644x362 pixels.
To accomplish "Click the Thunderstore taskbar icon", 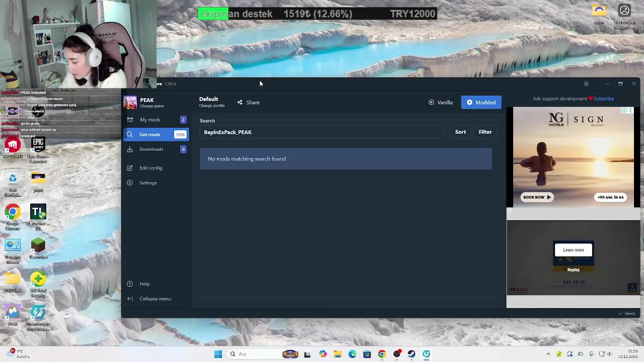I will 426,354.
